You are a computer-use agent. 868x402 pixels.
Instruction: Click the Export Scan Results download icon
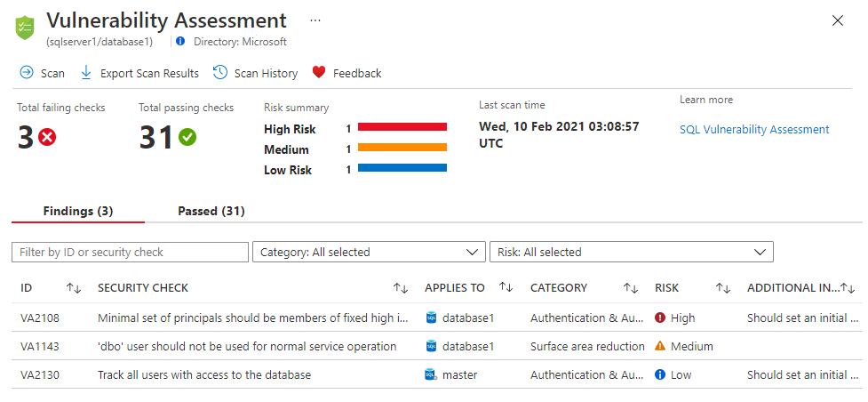click(x=86, y=73)
